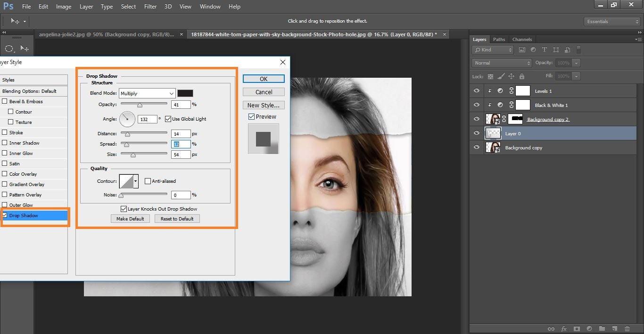Switch to the Channels tab
The width and height of the screenshot is (644, 334).
[521, 39]
